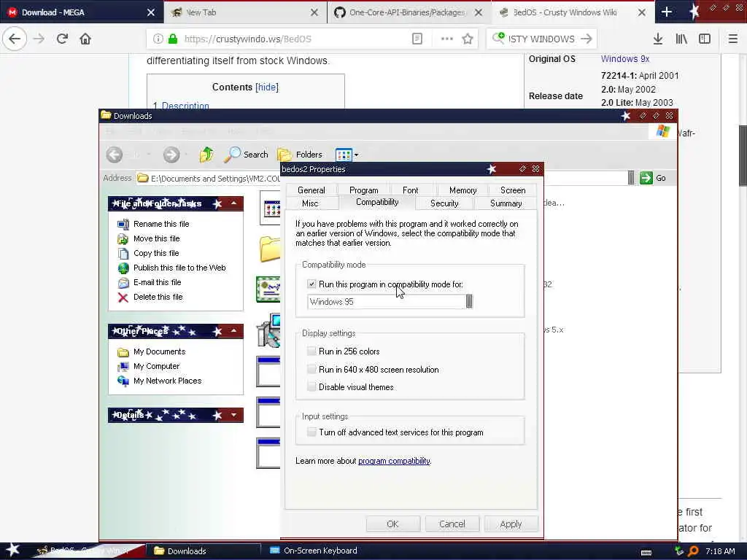
Task: Go to Firefox home page
Action: coord(85,39)
